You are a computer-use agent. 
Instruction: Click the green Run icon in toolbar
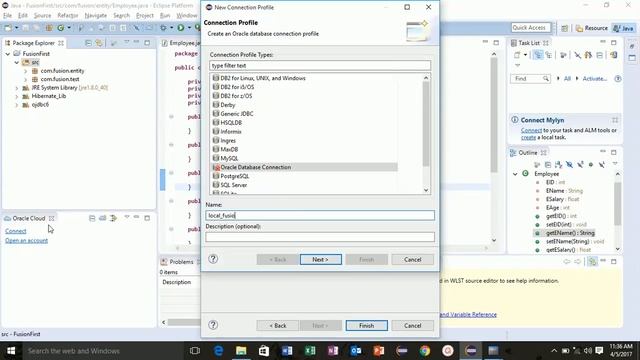[x=181, y=28]
